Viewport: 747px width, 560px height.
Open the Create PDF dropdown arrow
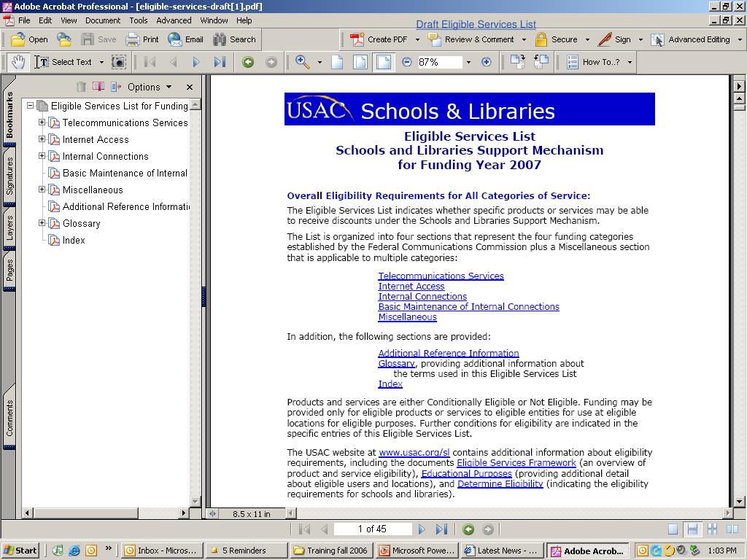pos(417,39)
